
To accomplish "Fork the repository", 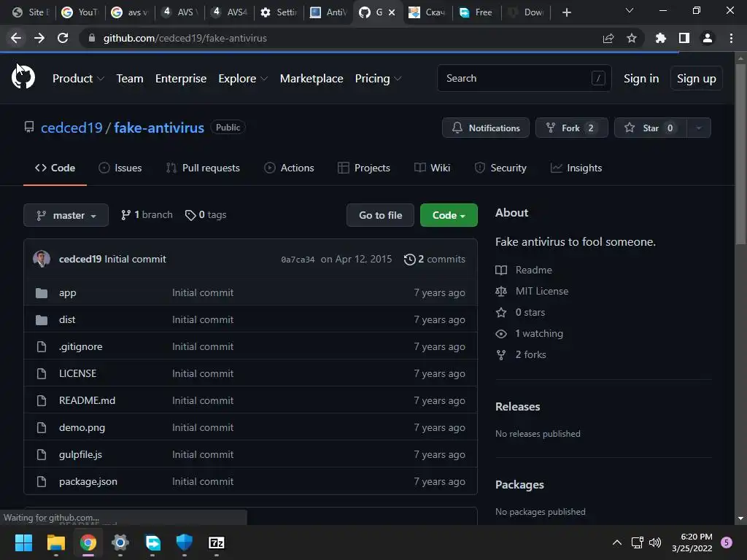I will click(x=571, y=128).
